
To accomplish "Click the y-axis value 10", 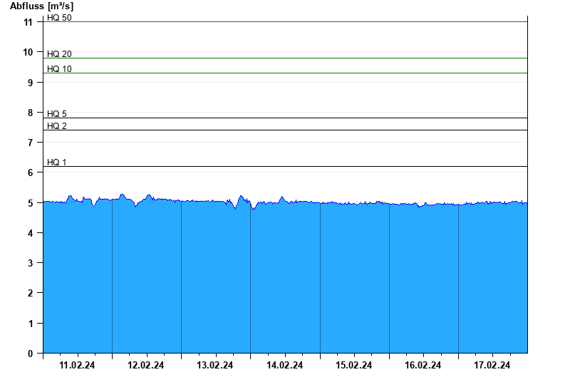I will tap(28, 52).
